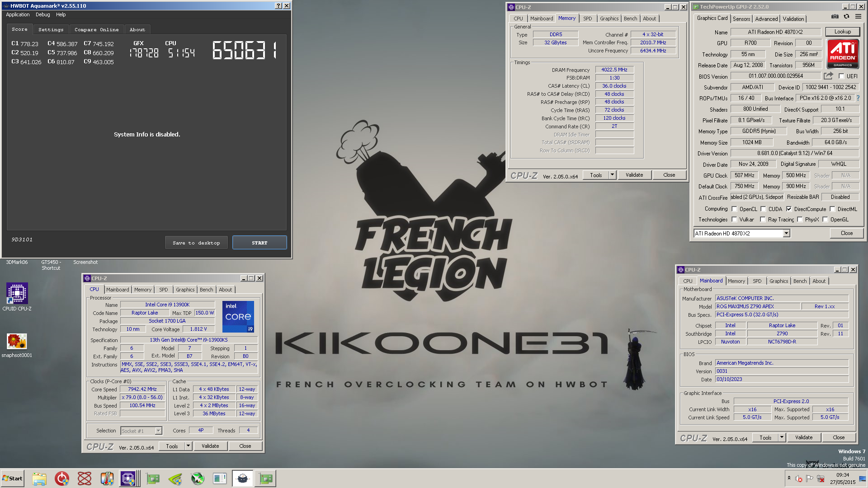
Task: Click the Aquamark title bar help question mark
Action: coord(278,6)
